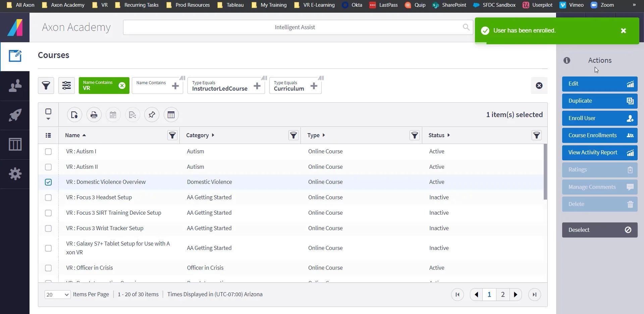Click the print toolbar icon

click(x=94, y=115)
